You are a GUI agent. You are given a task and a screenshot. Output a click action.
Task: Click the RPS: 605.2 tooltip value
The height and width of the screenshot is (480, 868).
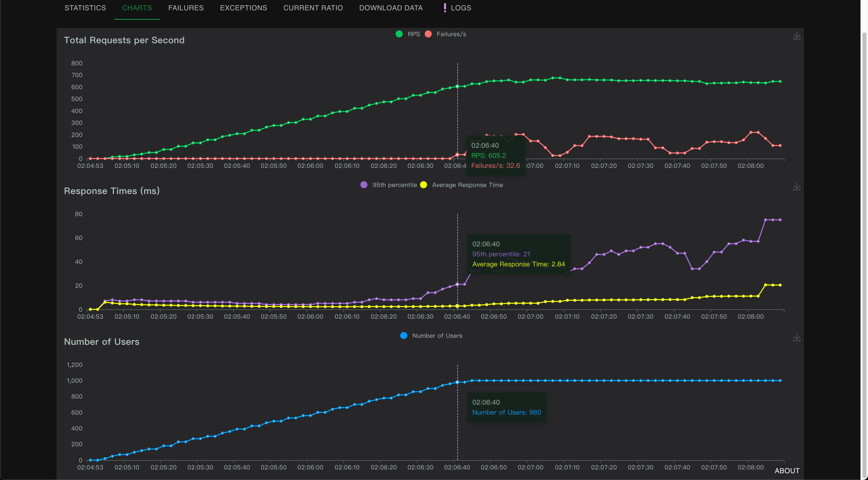point(489,155)
